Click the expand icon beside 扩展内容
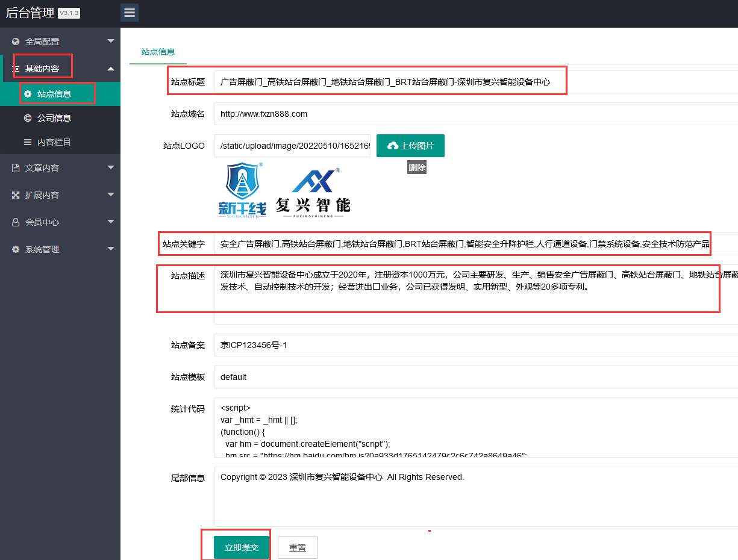The width and height of the screenshot is (738, 560). coord(16,195)
